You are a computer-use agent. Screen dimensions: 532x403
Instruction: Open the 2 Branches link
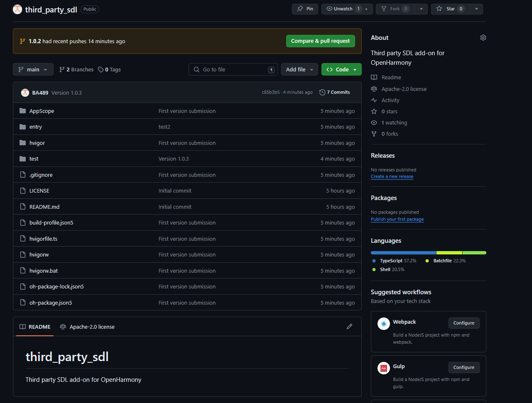point(76,70)
